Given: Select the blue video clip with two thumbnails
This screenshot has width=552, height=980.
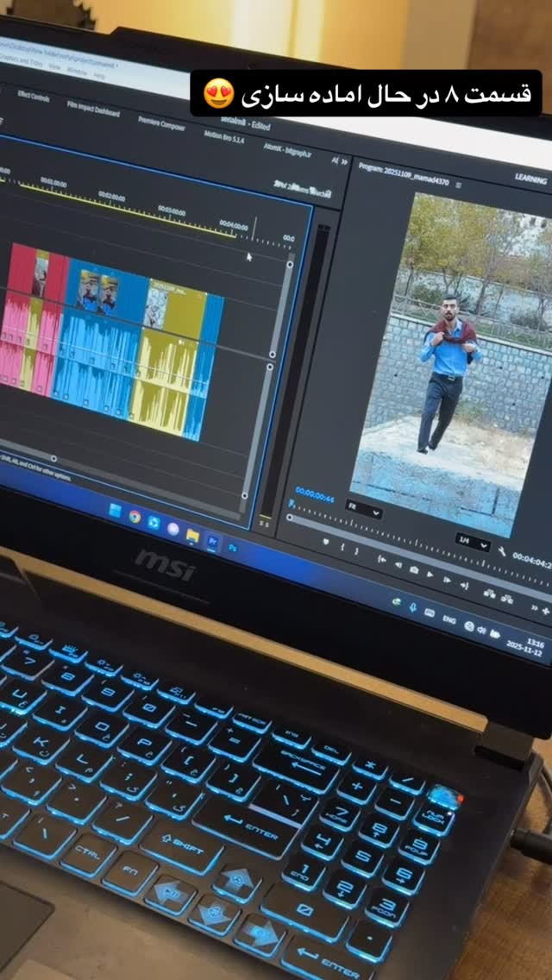Looking at the screenshot, I should point(106,292).
